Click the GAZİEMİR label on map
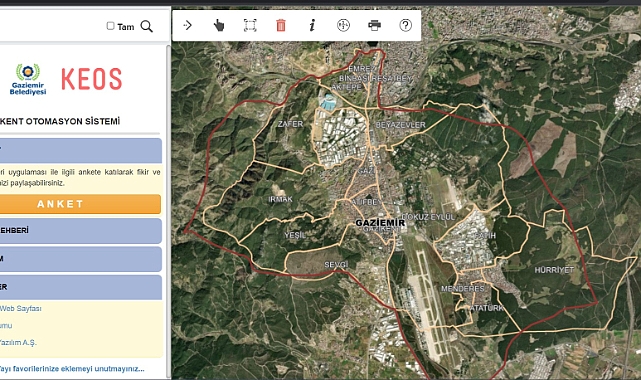Viewport: 641px width, 380px height. click(x=380, y=223)
